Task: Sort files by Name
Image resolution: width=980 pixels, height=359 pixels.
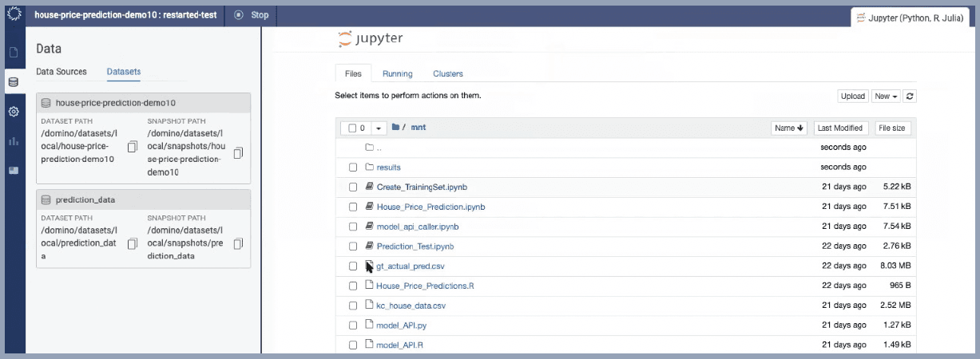Action: pyautogui.click(x=790, y=128)
